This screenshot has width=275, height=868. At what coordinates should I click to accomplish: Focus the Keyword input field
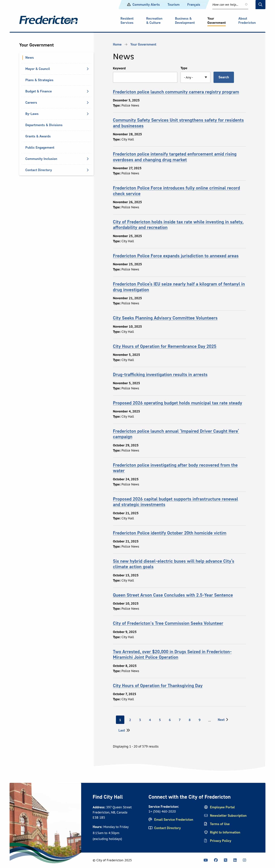point(145,77)
